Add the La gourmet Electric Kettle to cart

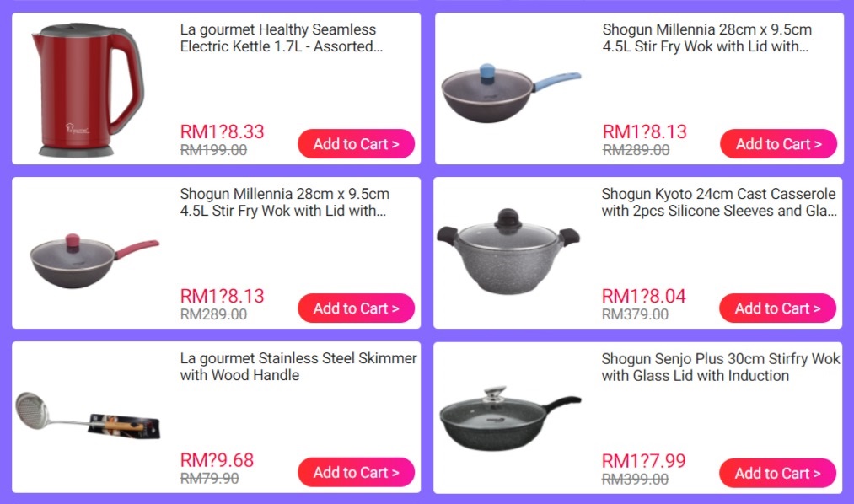357,143
